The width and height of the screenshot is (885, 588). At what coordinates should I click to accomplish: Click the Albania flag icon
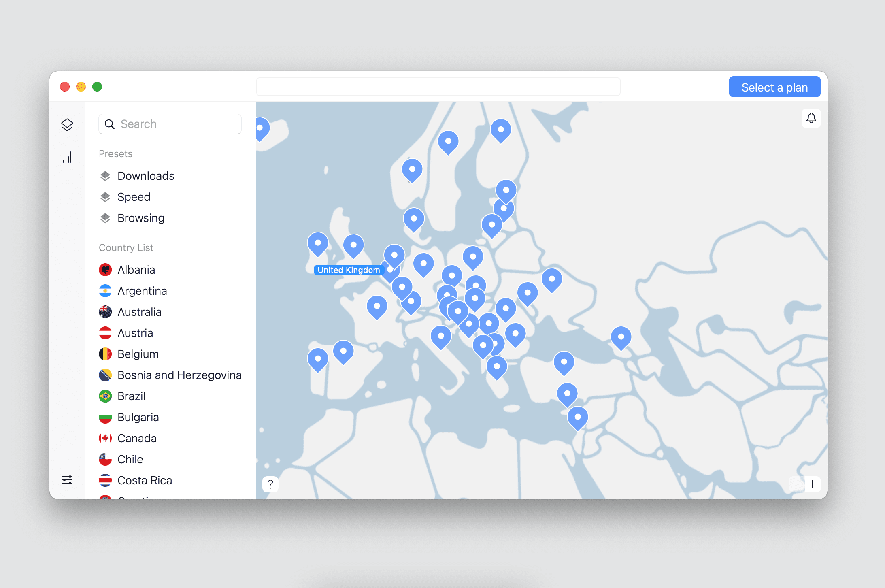(x=105, y=270)
